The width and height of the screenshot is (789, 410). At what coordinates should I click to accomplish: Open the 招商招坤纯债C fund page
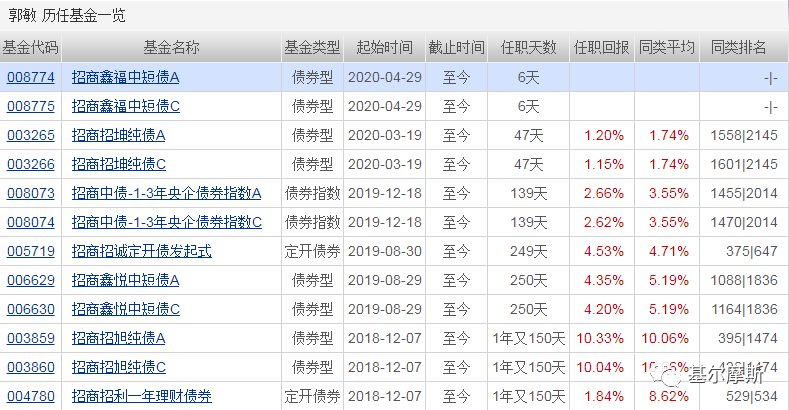118,165
